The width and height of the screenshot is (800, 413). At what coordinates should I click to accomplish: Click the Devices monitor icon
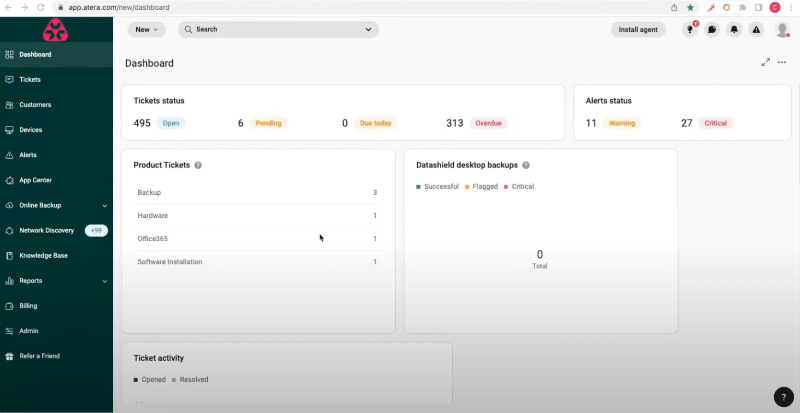[9, 130]
